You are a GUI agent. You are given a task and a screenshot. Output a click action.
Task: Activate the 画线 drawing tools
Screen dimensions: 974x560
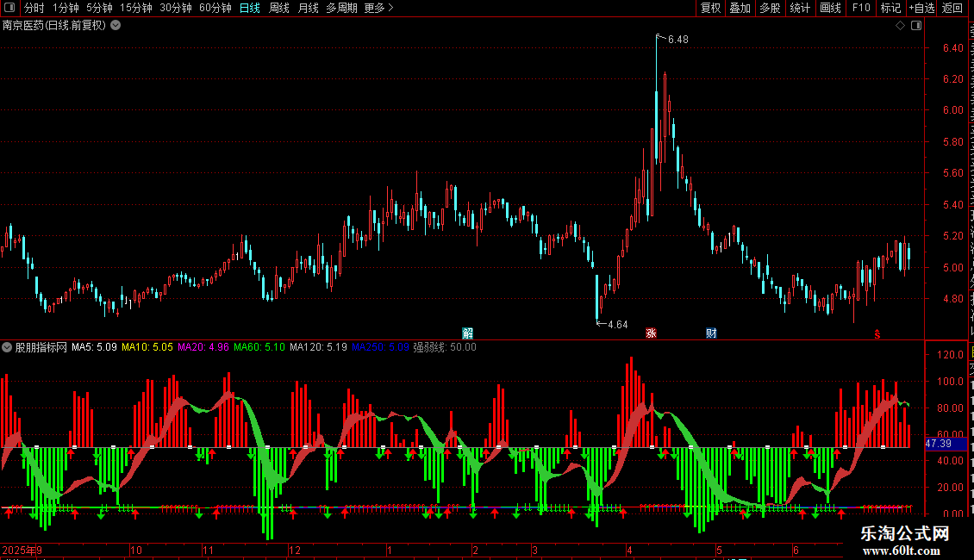coord(830,8)
